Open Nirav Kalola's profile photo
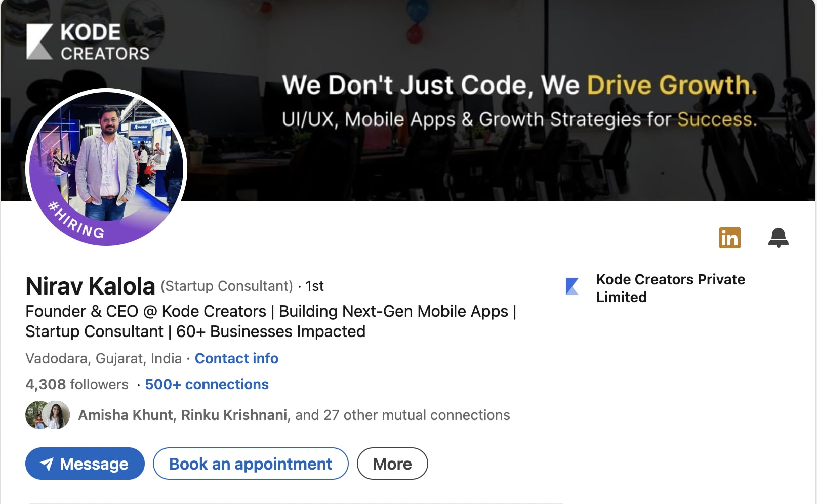This screenshot has height=504, width=817. (x=106, y=167)
